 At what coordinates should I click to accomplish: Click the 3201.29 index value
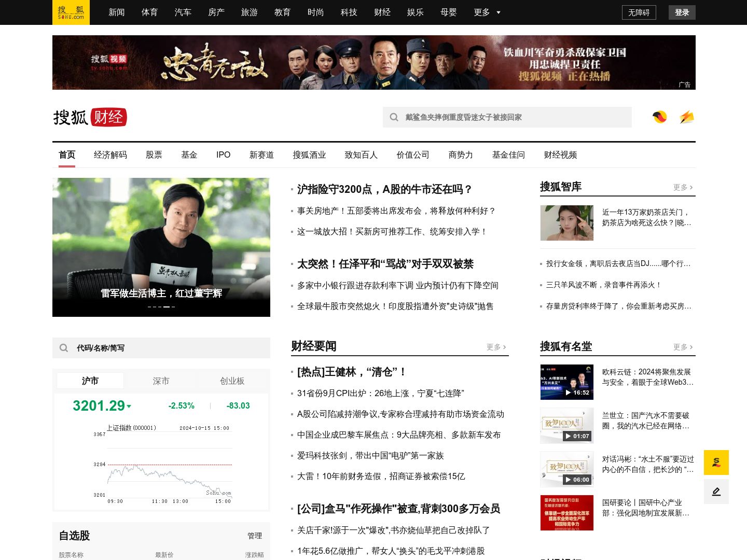[99, 405]
